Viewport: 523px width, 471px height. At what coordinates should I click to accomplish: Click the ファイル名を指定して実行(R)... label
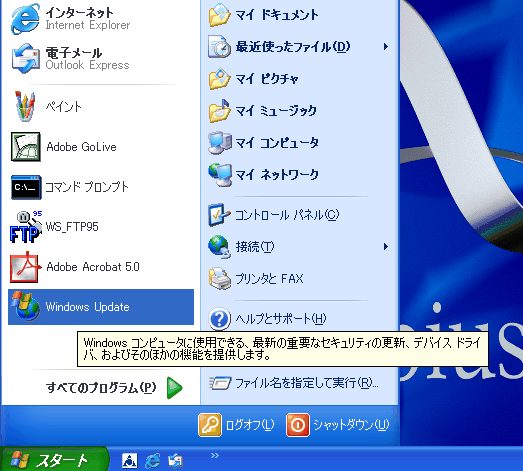307,383
